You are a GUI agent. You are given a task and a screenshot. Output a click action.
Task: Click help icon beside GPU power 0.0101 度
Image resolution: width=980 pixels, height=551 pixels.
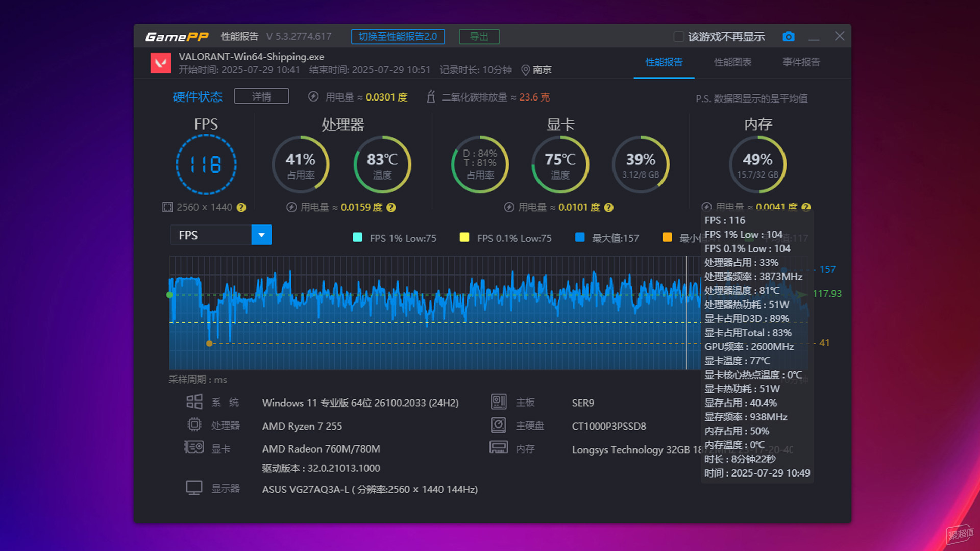tap(608, 207)
